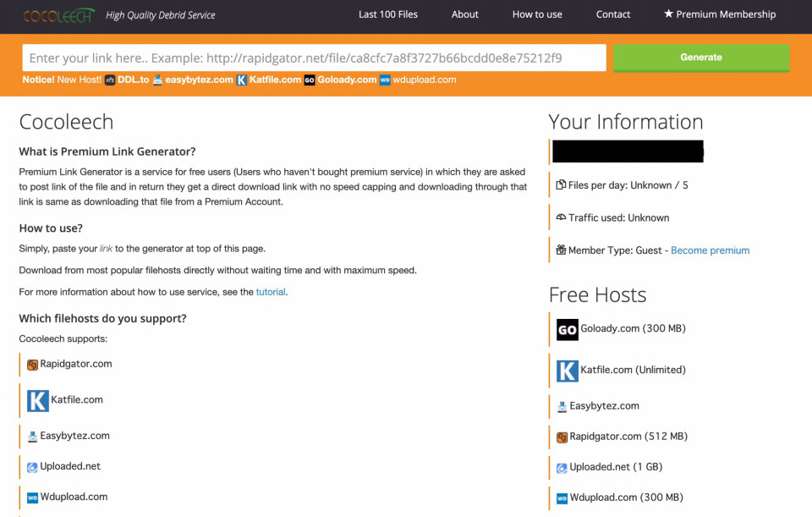The width and height of the screenshot is (812, 517).
Task: Select Uploaded.net text in supported hosts list
Action: (70, 465)
